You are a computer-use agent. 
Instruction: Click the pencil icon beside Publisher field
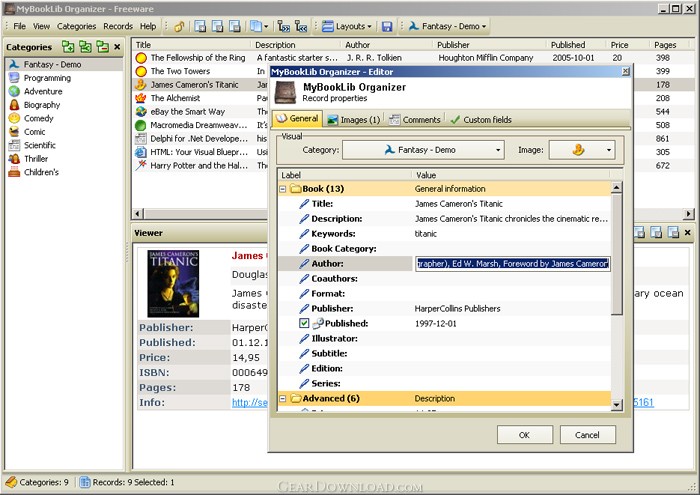coord(304,308)
